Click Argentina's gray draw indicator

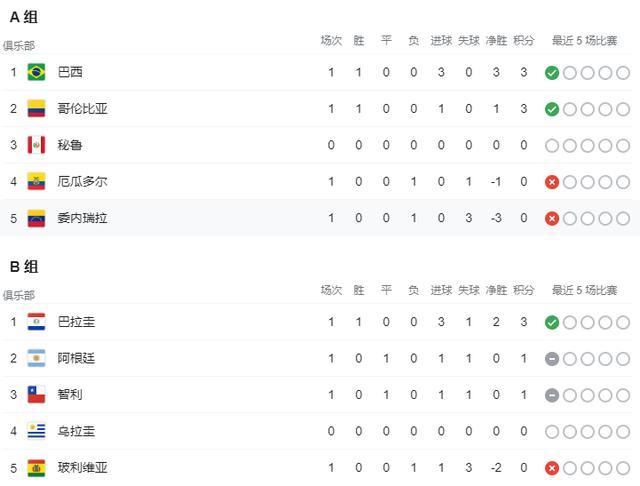coord(552,358)
